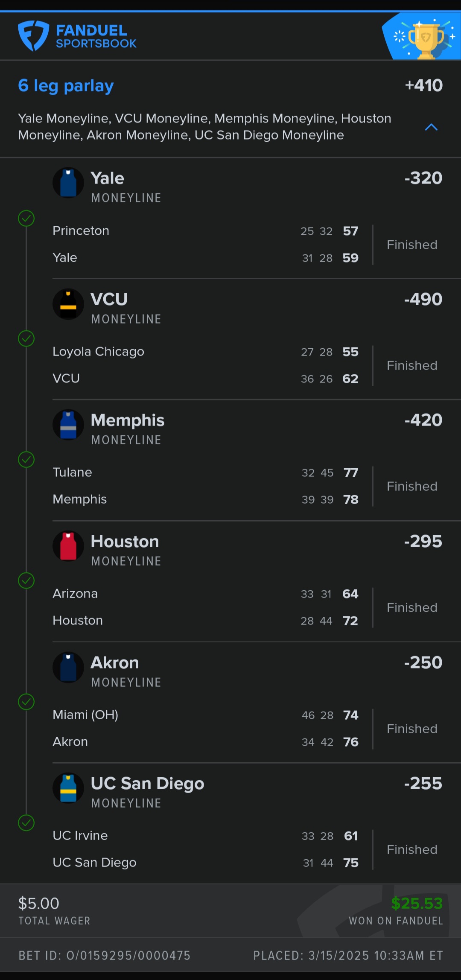
Task: Click the green checkmark beside the Yale leg
Action: [26, 218]
